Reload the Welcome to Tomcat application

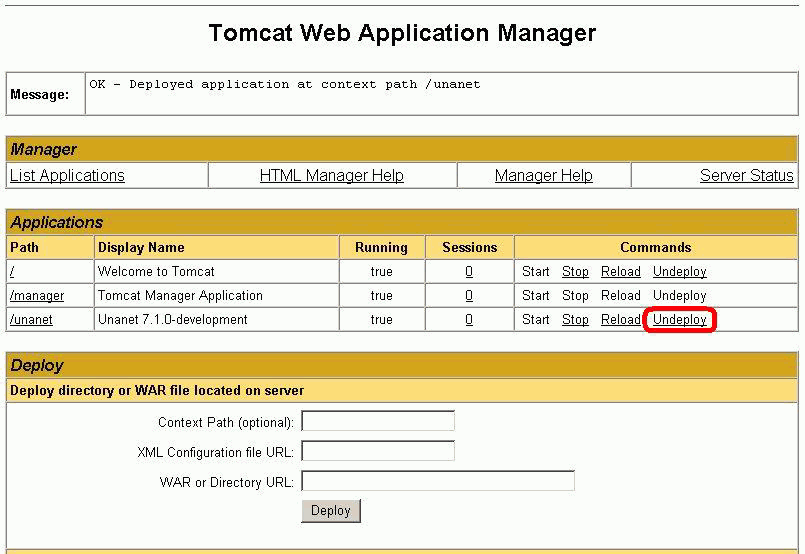pyautogui.click(x=621, y=272)
